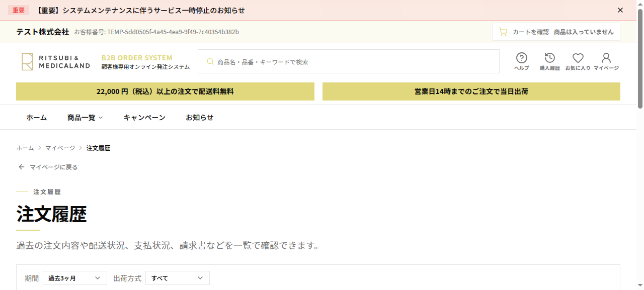Open purchase history clock icon
Viewport: 644px width, 290px height.
point(550,58)
